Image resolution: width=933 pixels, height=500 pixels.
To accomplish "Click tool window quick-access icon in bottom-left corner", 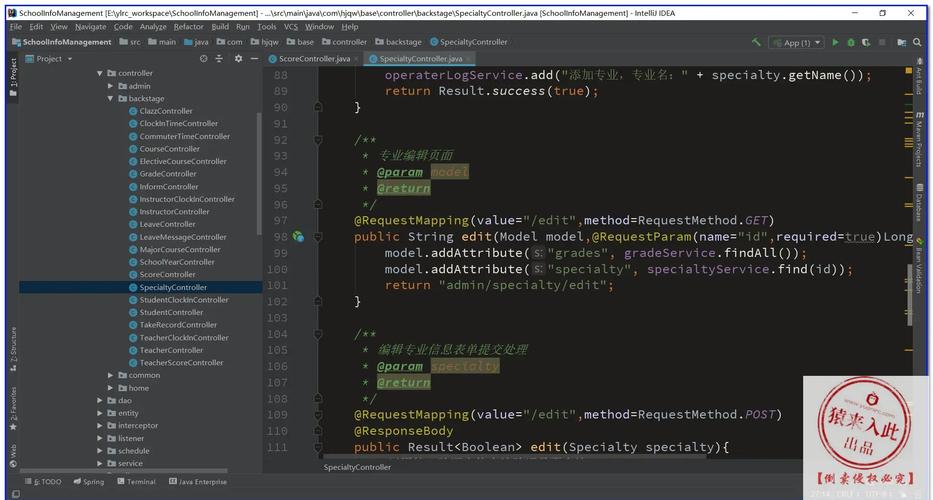I will click(x=16, y=494).
